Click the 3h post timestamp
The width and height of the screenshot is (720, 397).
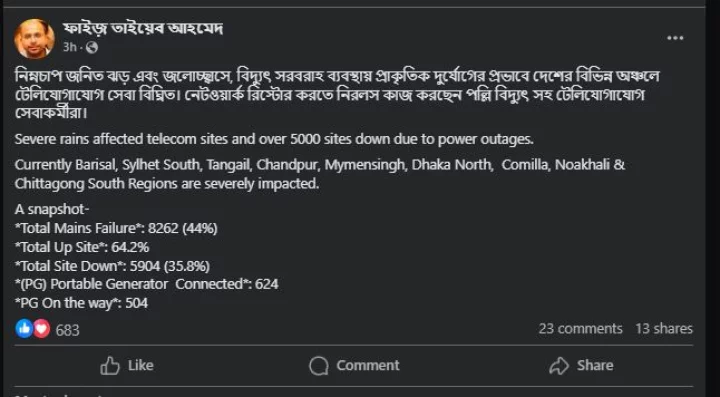[69, 47]
